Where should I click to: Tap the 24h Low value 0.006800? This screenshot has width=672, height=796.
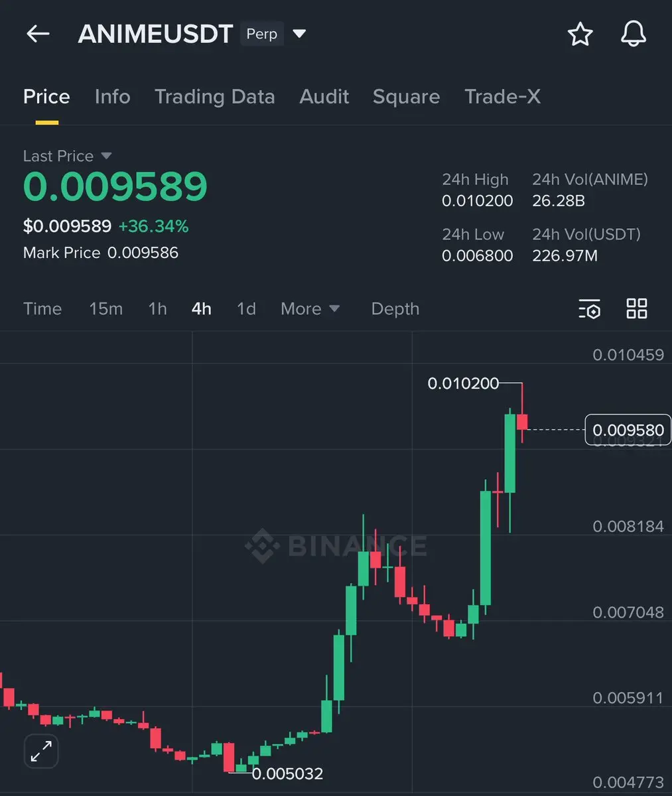coord(478,255)
